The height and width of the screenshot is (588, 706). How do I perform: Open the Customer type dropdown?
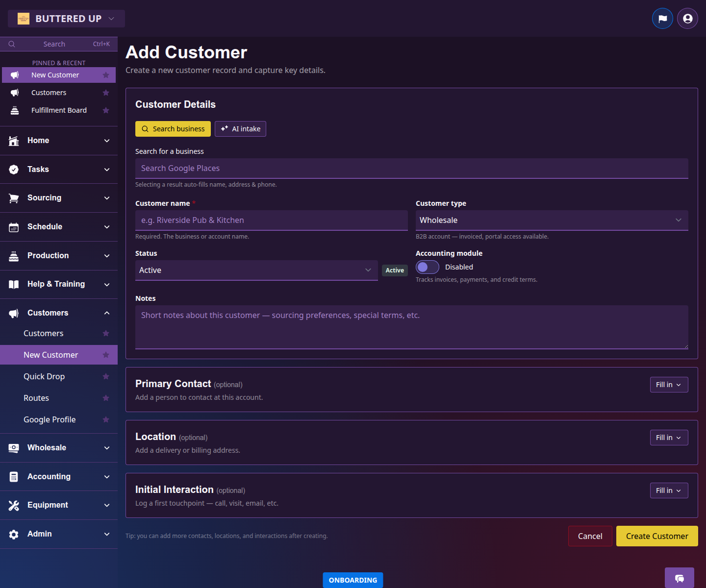point(552,220)
